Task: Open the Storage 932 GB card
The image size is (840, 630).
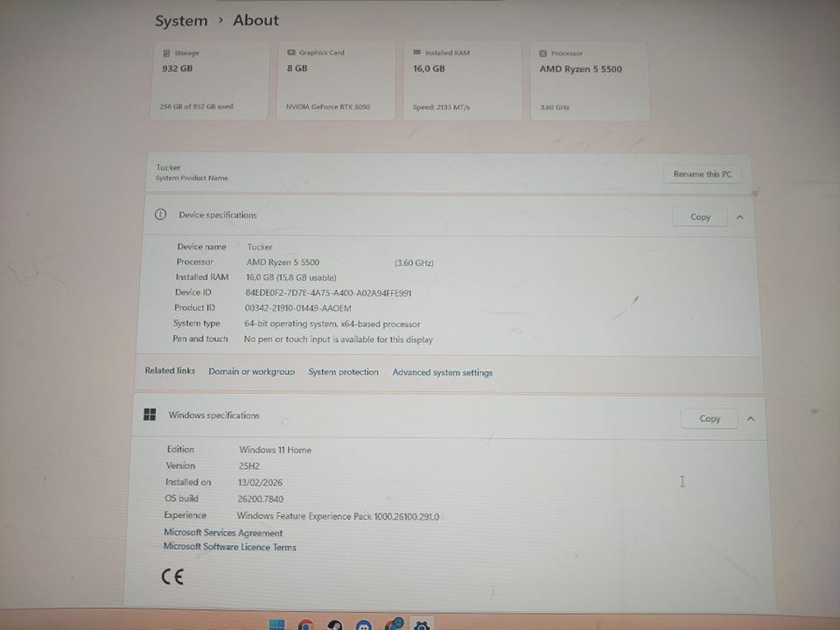Action: [210, 80]
